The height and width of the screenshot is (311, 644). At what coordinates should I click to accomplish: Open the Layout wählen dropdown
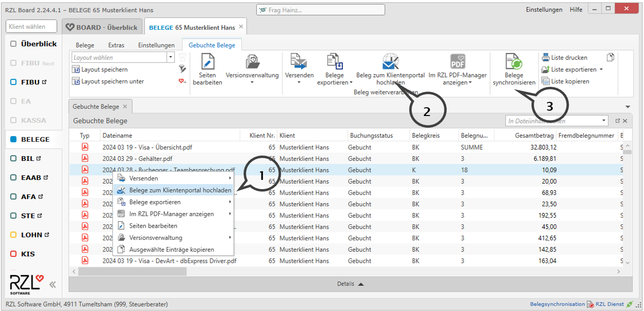click(170, 58)
